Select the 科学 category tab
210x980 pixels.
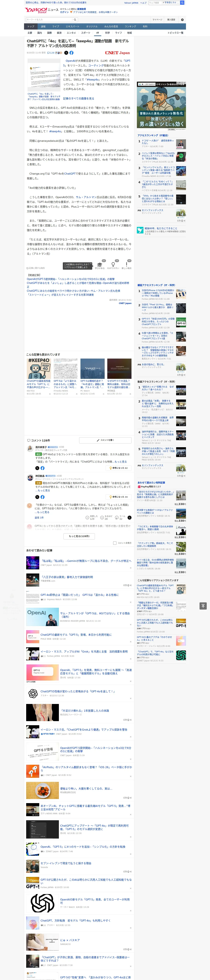107,33
